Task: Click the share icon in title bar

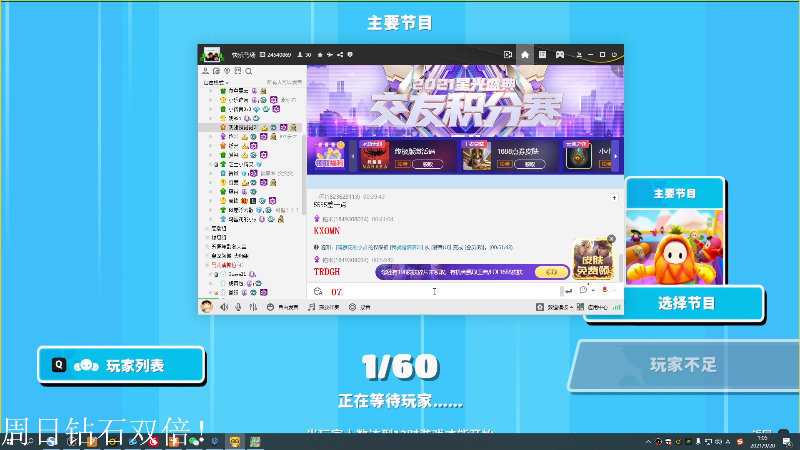Action: pos(340,55)
